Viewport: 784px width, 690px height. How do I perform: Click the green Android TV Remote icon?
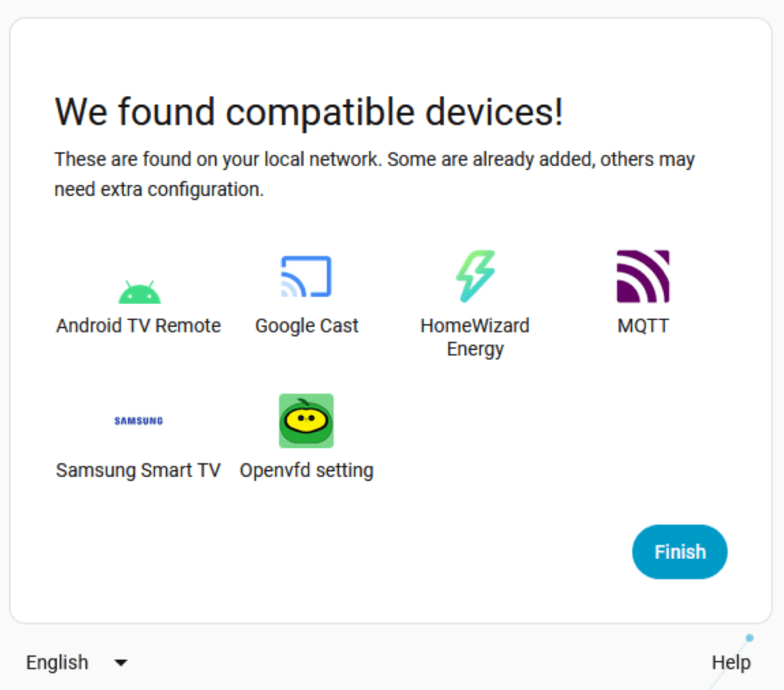coord(139,292)
